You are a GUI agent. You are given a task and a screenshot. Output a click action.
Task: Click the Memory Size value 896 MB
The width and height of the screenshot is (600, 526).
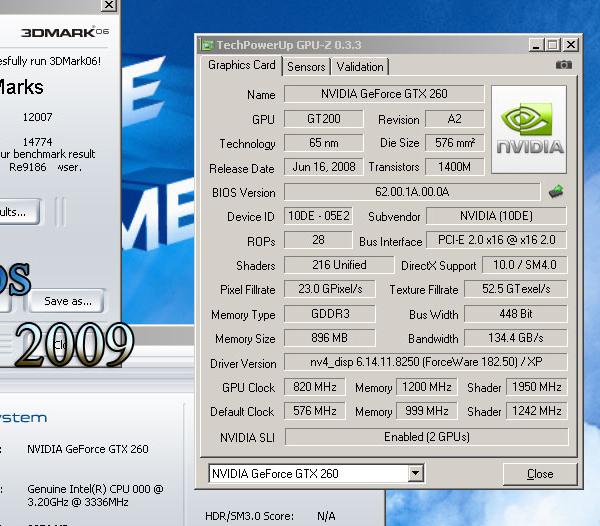[x=330, y=338]
